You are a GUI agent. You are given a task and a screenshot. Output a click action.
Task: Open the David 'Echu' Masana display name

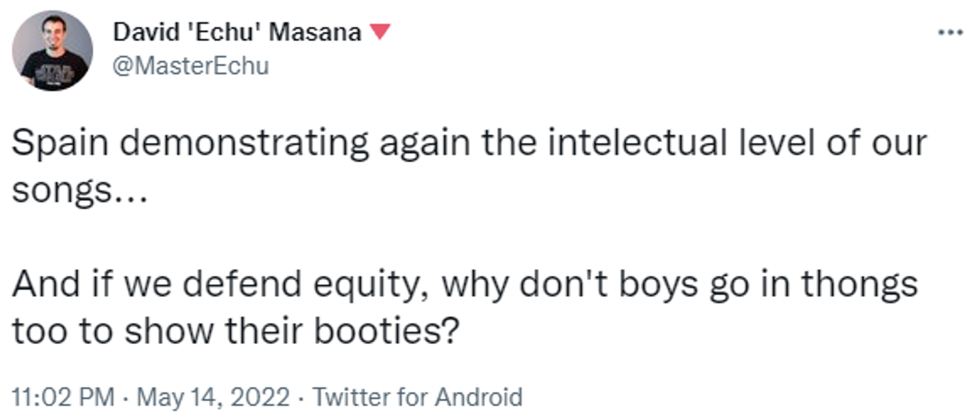tap(237, 32)
